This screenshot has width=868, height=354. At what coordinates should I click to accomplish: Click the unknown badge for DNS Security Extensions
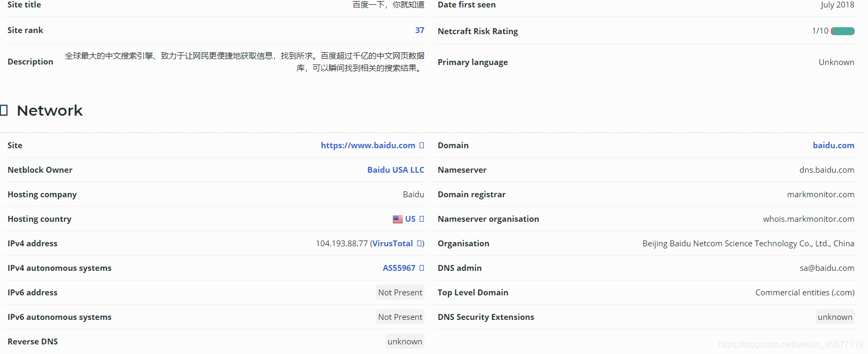pos(835,317)
